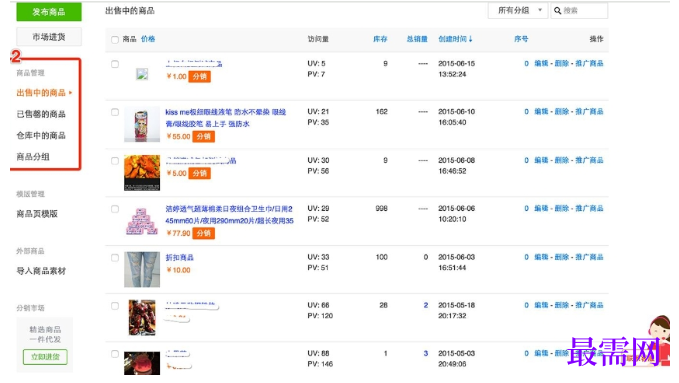Open 商品分组 page

point(33,156)
